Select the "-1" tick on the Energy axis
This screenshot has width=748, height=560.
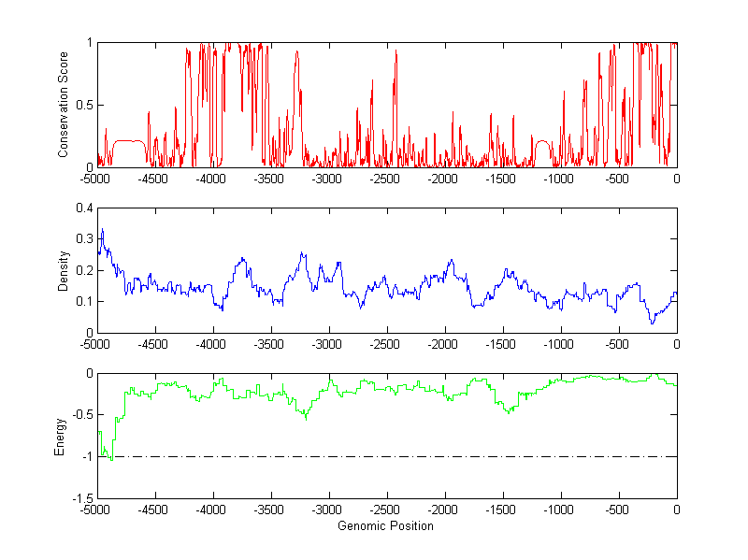tap(87, 457)
